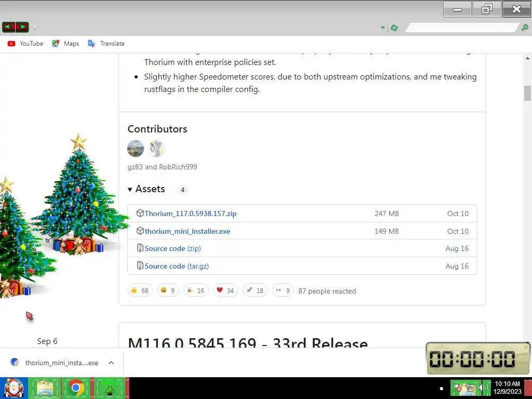Image resolution: width=532 pixels, height=399 pixels.
Task: Click the network tray icon
Action: point(470,389)
